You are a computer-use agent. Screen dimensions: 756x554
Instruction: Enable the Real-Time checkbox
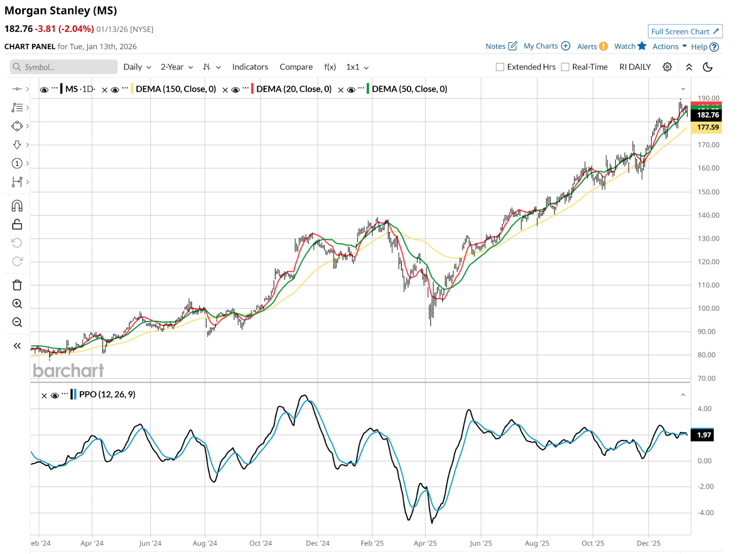565,67
